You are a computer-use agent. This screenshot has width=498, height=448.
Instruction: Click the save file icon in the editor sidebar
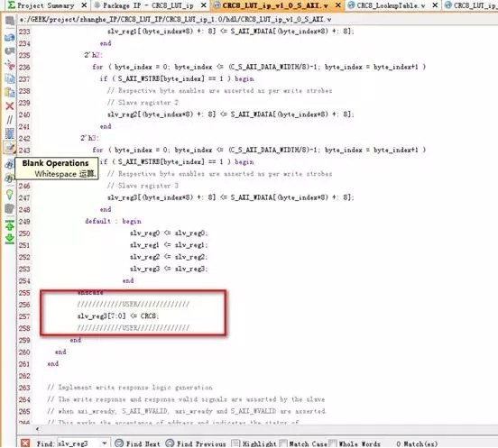point(10,21)
